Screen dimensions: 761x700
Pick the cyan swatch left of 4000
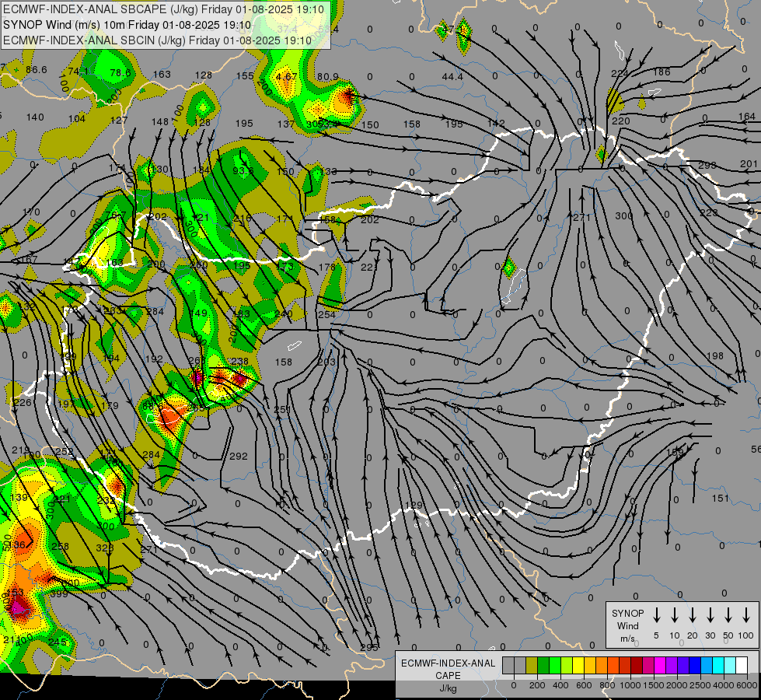[x=717, y=666]
